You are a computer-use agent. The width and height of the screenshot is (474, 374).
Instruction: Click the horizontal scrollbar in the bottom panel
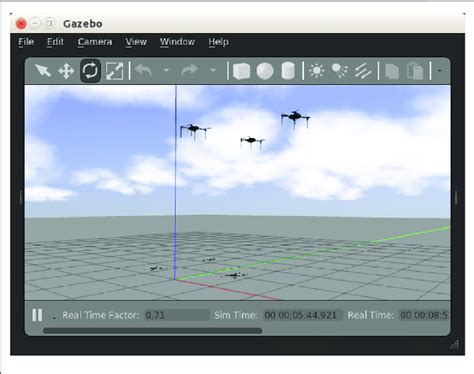(x=152, y=331)
